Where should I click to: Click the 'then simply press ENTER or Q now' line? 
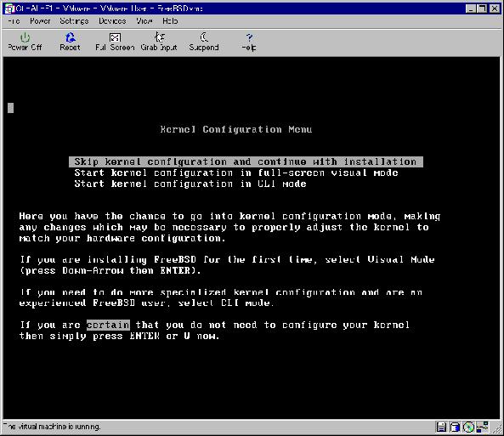tap(119, 336)
